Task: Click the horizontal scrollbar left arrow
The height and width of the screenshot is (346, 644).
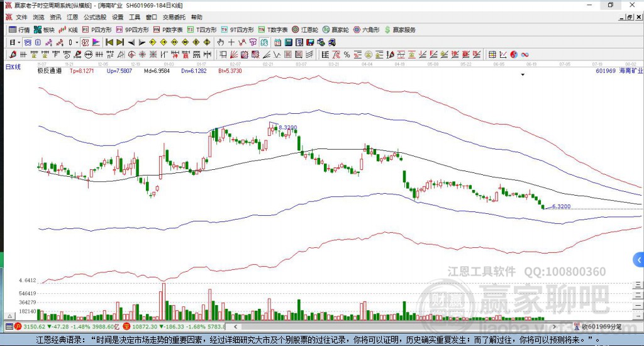Action: click(x=235, y=326)
